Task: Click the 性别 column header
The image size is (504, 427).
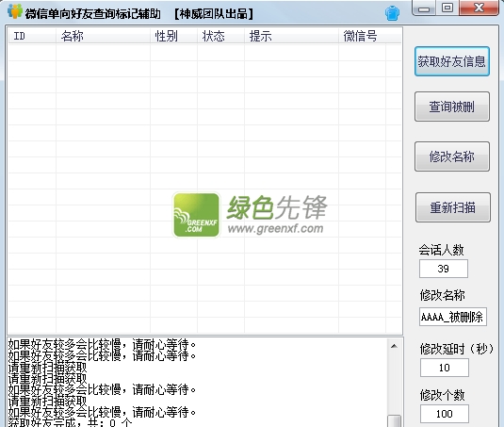Action: [x=173, y=36]
